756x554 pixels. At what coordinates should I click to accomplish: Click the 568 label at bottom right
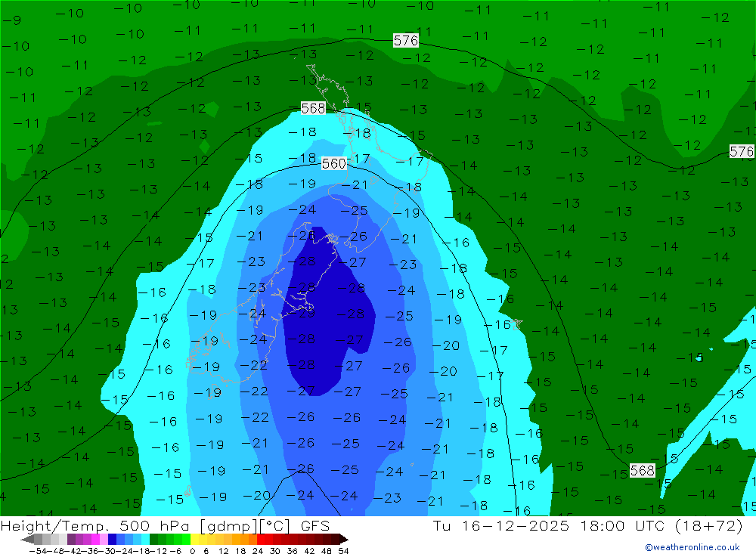tap(642, 470)
